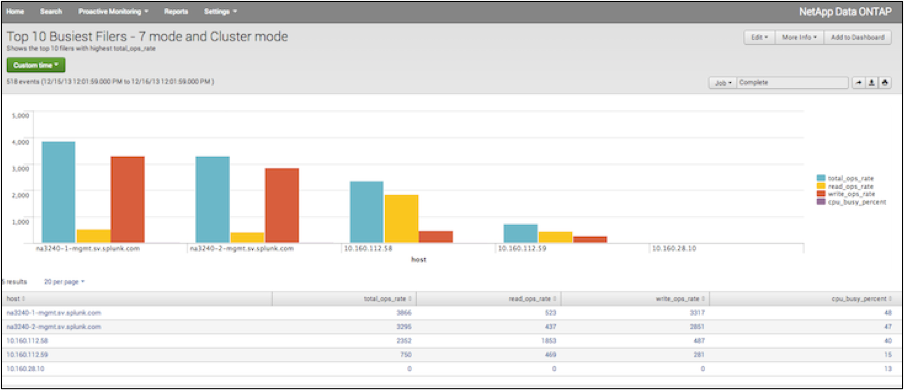This screenshot has width=904, height=390.
Task: Click total_ops_rate value 3295
Action: (404, 327)
